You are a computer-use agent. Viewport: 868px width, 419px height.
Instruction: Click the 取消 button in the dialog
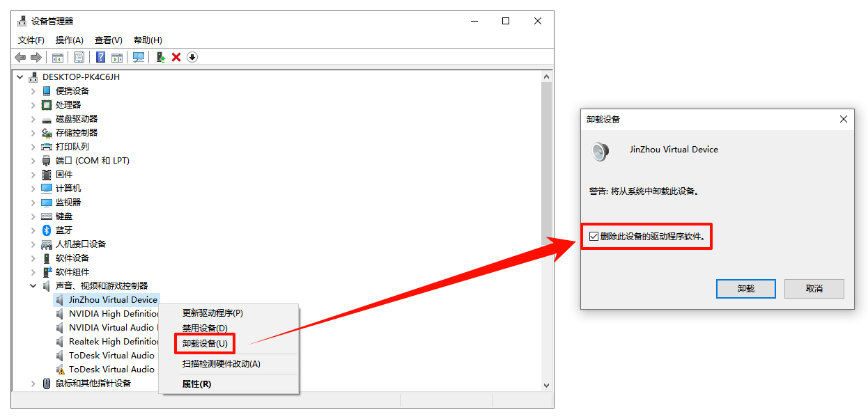pyautogui.click(x=814, y=289)
